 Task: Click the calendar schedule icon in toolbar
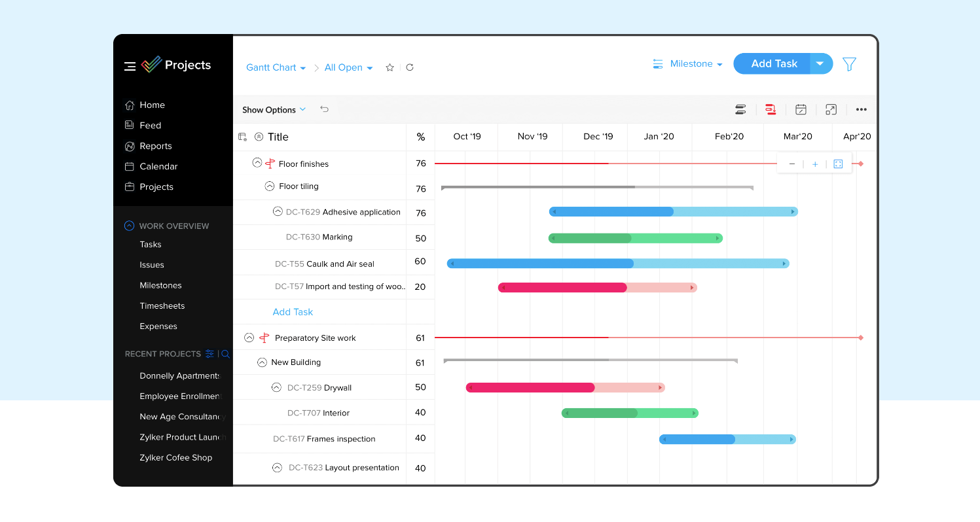[x=801, y=109]
